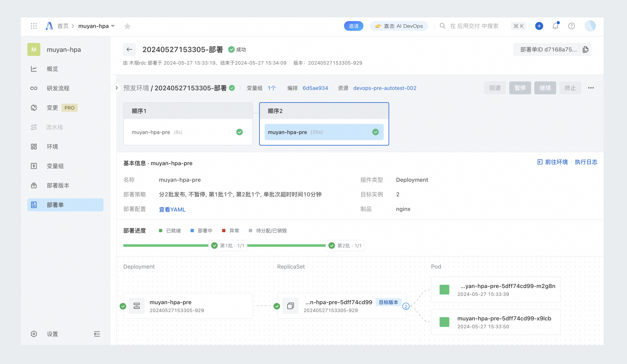Open 环境 in the sidebar
Image resolution: width=627 pixels, height=364 pixels.
[x=65, y=147]
